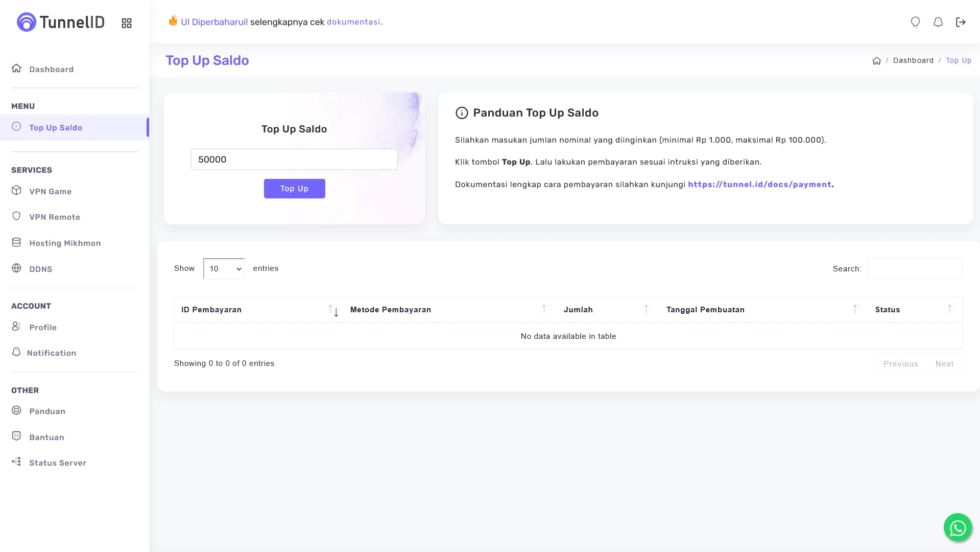Click the logout icon
This screenshot has height=552, width=980.
[x=961, y=22]
